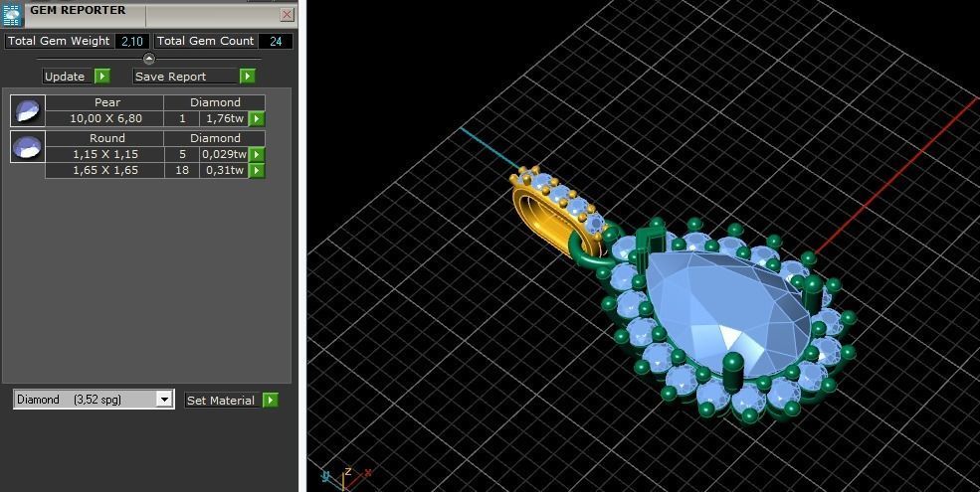This screenshot has width=980, height=492.
Task: Select the Round gem thumbnail
Action: tap(28, 146)
